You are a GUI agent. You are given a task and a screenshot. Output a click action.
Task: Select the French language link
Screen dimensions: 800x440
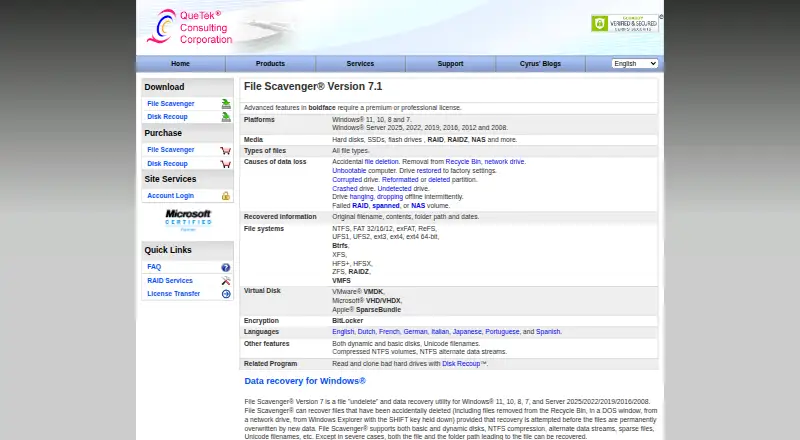point(389,332)
